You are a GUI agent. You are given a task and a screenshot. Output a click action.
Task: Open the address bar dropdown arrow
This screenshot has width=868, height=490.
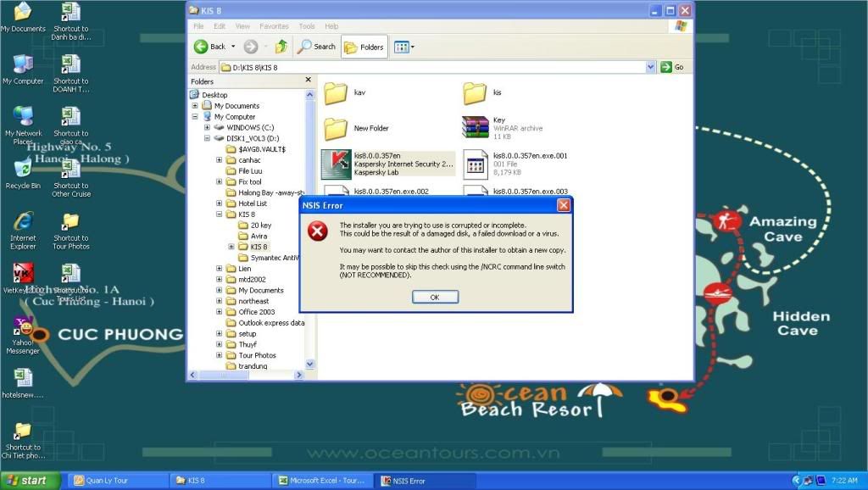point(650,67)
